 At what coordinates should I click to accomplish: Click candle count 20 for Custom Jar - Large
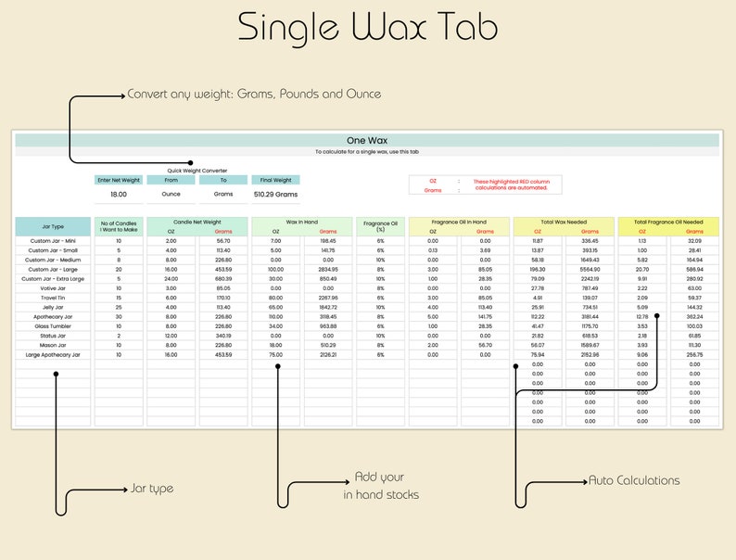[119, 270]
